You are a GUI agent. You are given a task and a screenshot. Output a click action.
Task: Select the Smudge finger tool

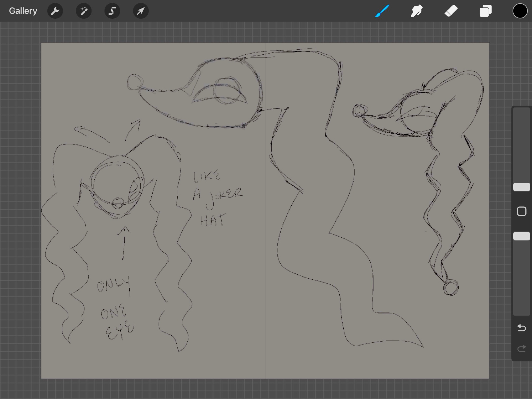(416, 11)
